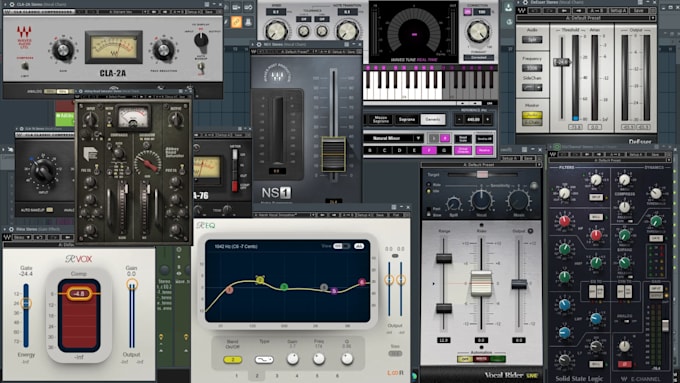Click the DeEsser redo arrow in toolbar
This screenshot has width=680, height=383.
pyautogui.click(x=550, y=10)
